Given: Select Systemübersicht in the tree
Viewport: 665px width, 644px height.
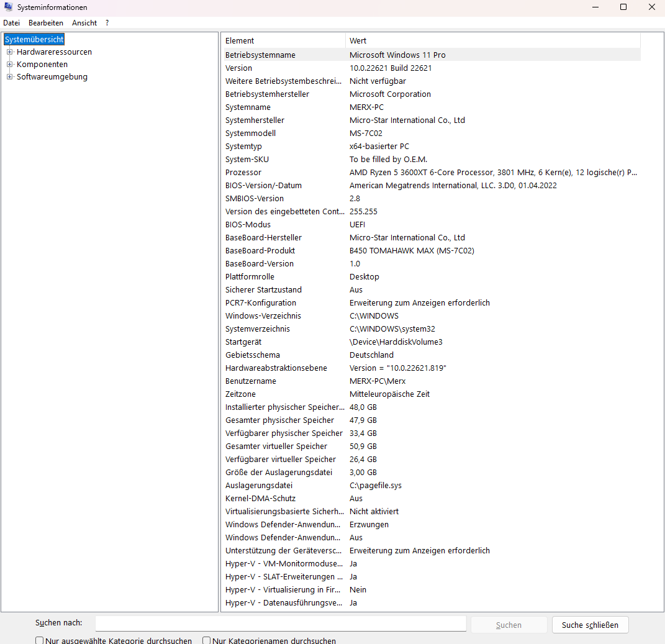Looking at the screenshot, I should coord(34,40).
